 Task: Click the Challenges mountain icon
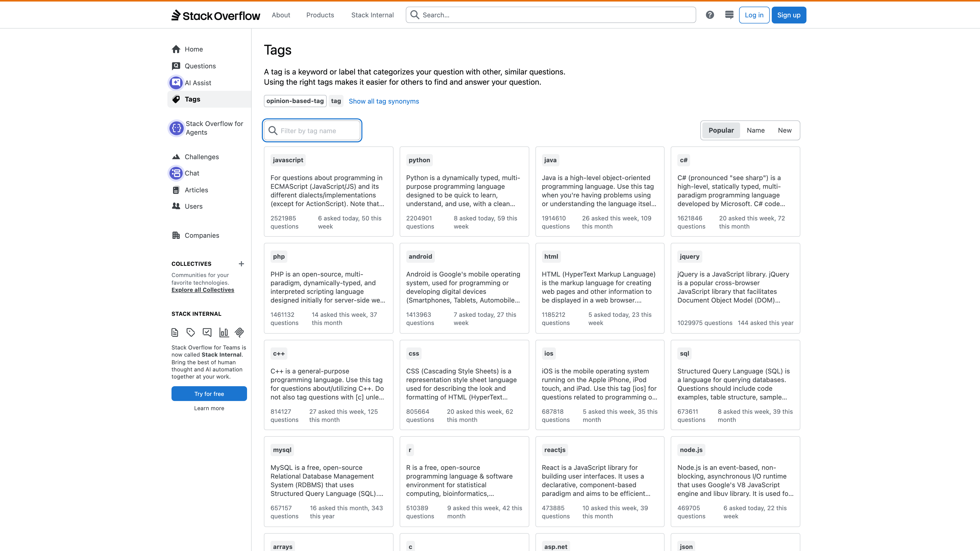[176, 157]
